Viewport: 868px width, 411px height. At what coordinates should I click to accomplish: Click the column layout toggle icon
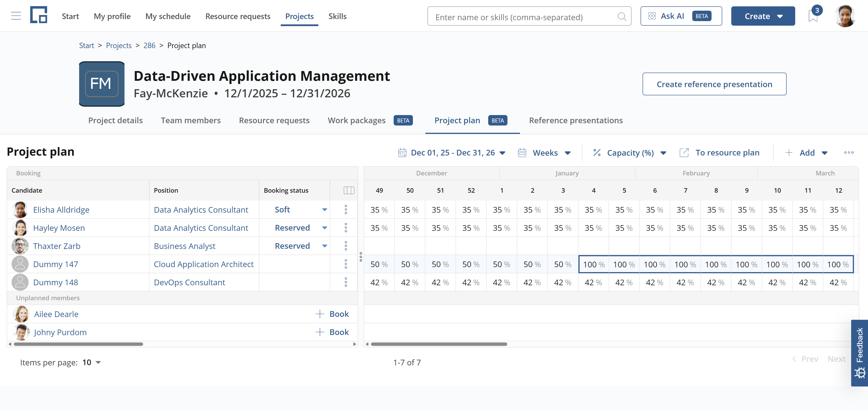349,190
